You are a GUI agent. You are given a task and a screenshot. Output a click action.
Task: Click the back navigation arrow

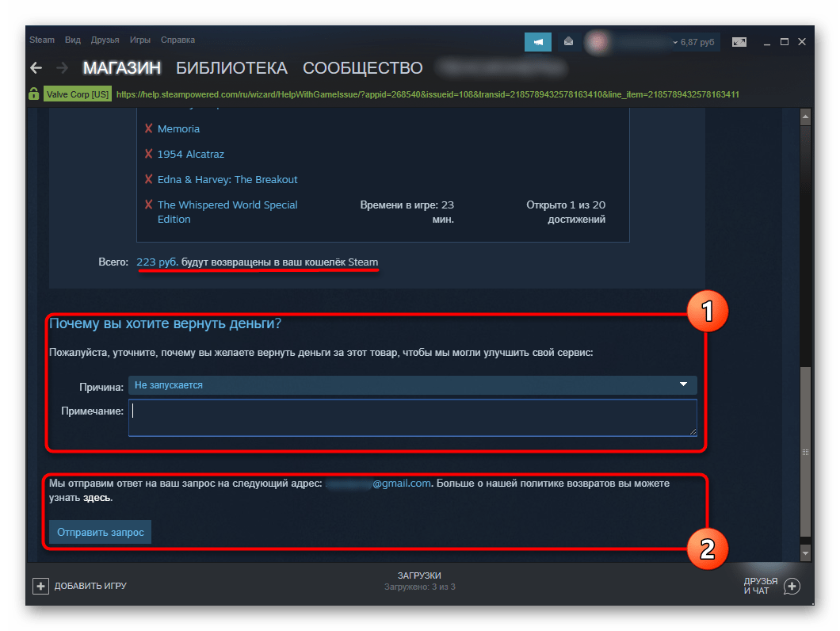[36, 68]
